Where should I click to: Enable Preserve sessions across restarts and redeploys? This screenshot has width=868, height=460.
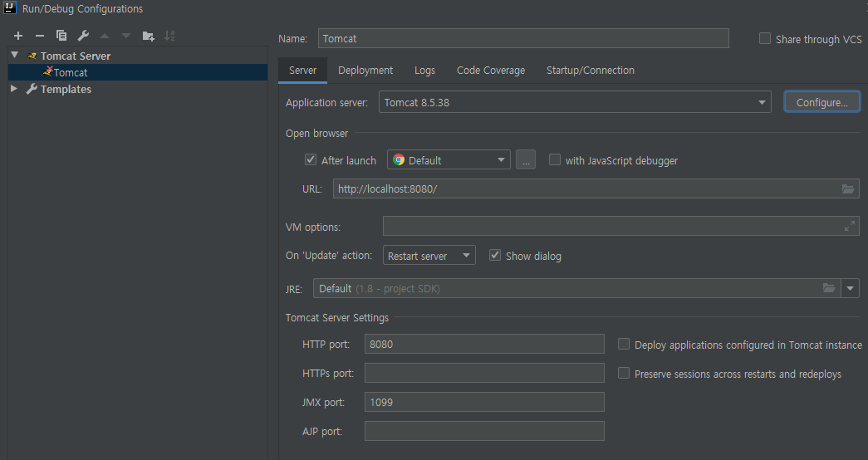623,373
